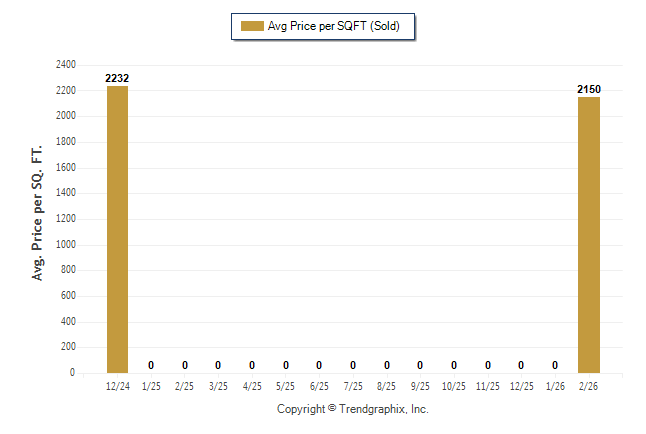Click the 1/25 x-axis label
The image size is (646, 434).
click(x=151, y=385)
